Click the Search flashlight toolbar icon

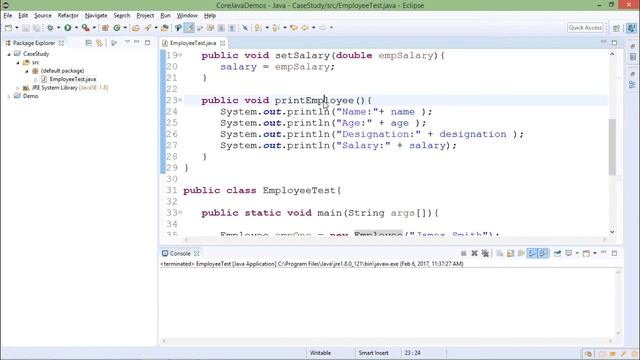point(148,28)
